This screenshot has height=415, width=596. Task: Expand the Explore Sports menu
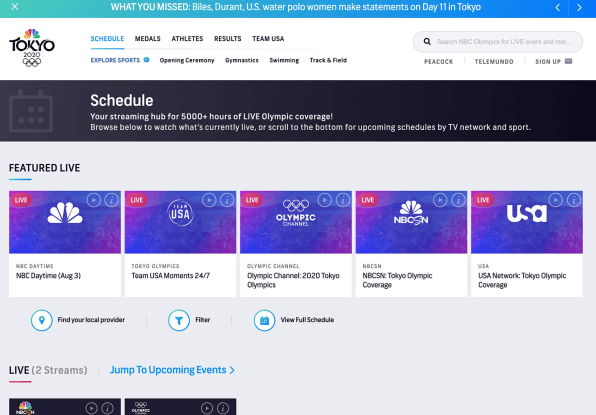[120, 60]
